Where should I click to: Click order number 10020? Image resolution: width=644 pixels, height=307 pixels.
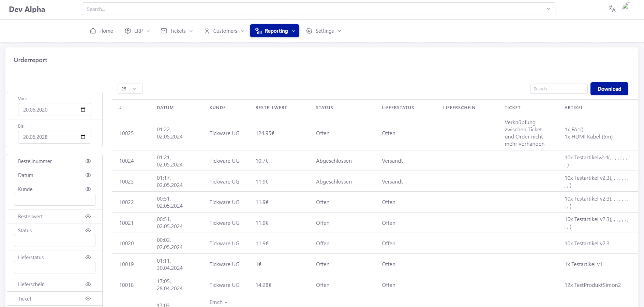point(126,243)
